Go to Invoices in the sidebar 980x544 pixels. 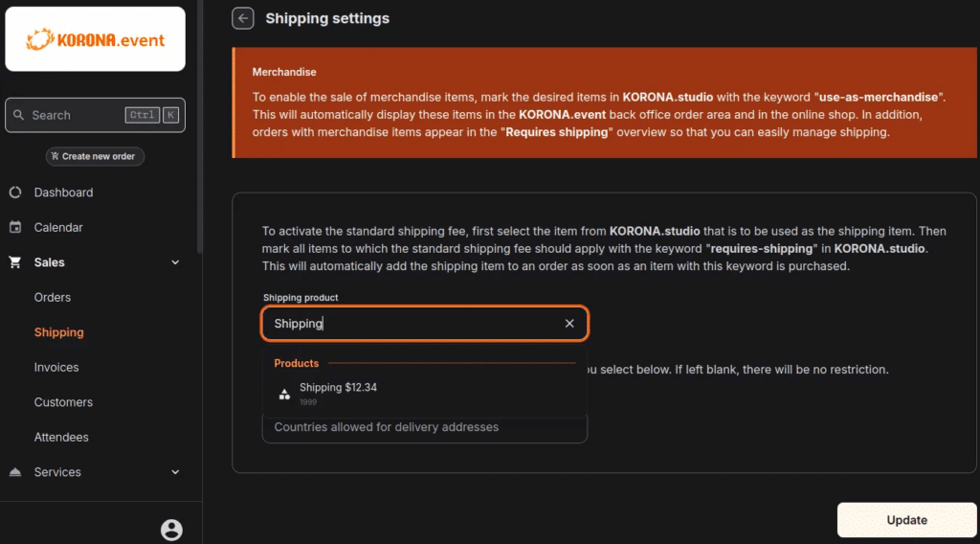click(x=56, y=368)
